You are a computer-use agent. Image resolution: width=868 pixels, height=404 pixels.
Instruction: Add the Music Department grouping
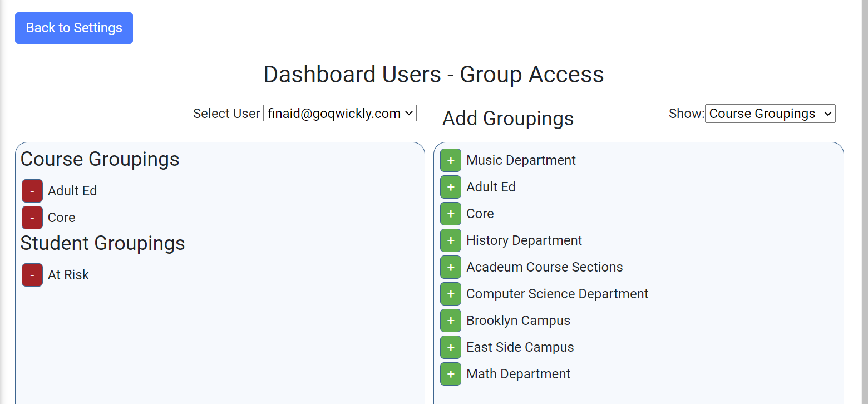pos(450,160)
